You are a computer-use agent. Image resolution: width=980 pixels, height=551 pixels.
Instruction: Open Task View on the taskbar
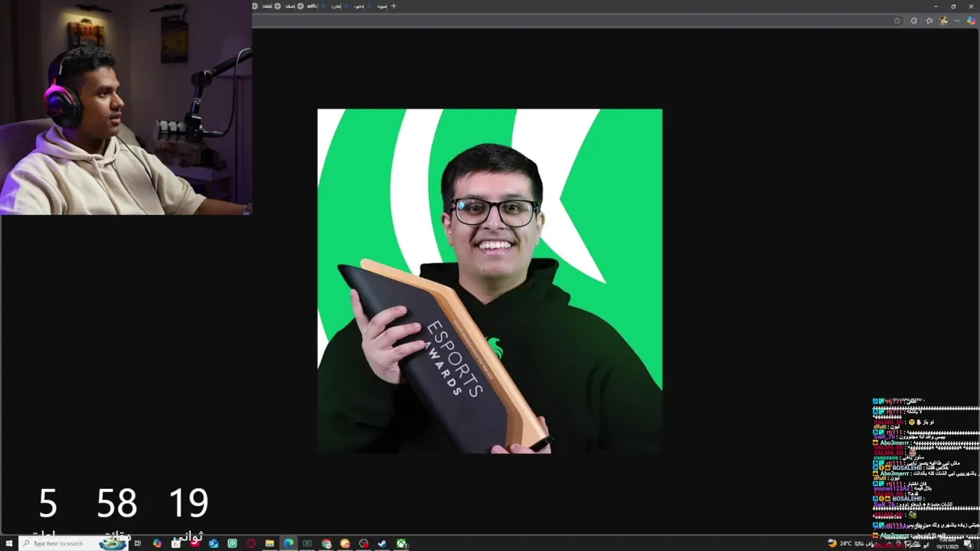tap(138, 543)
